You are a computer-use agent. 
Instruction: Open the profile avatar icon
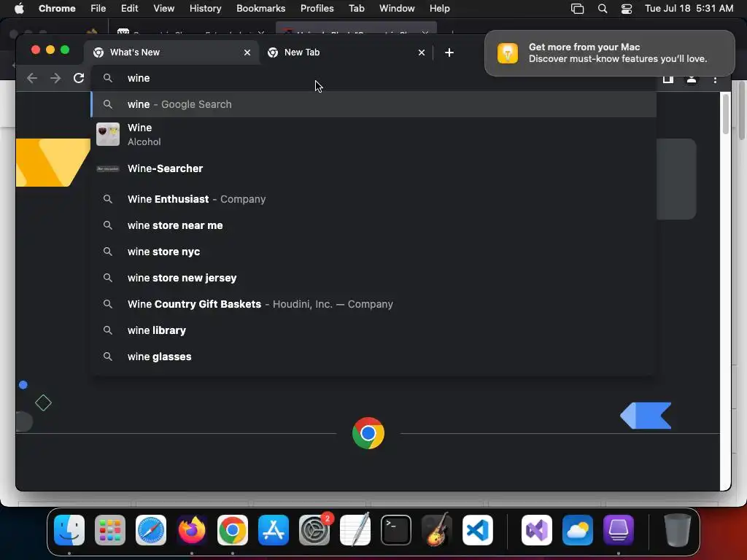tap(692, 79)
